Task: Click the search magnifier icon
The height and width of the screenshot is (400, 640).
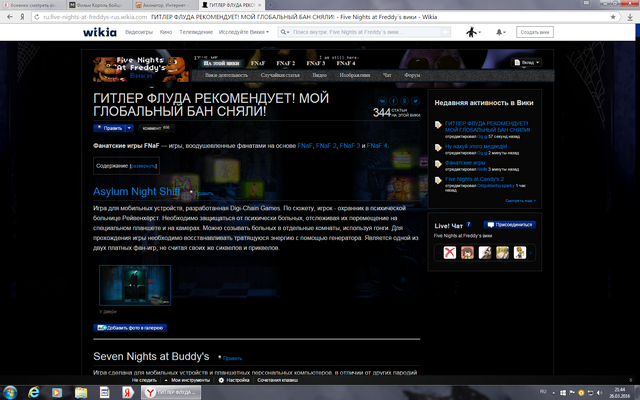Action: tap(283, 32)
